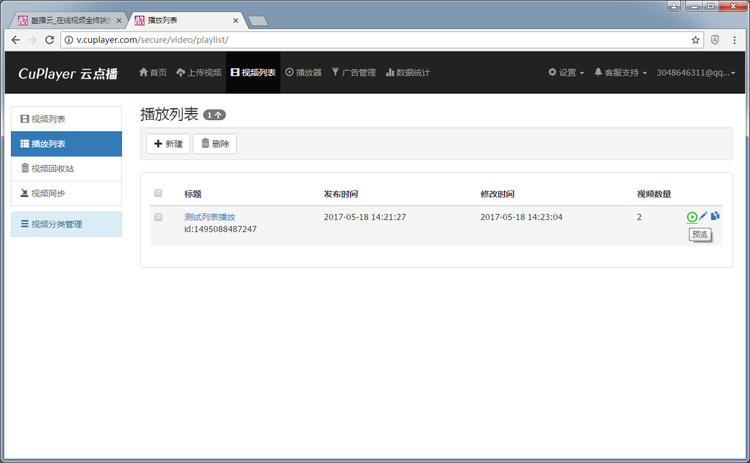Open 上传视频 in the top navigation

198,73
